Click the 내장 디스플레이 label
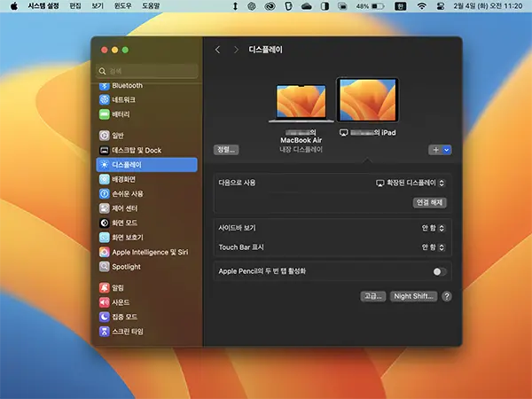 tap(301, 150)
